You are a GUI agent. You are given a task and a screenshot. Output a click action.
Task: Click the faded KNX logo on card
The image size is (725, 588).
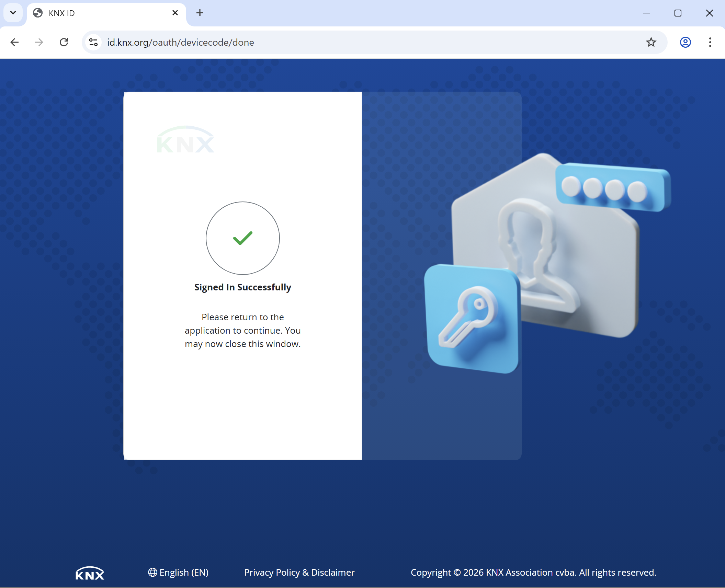tap(185, 140)
